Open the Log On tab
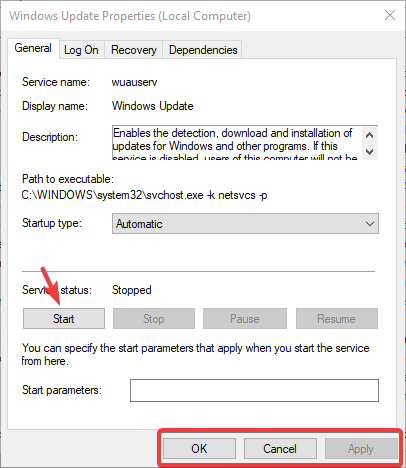The height and width of the screenshot is (468, 406). [x=81, y=50]
